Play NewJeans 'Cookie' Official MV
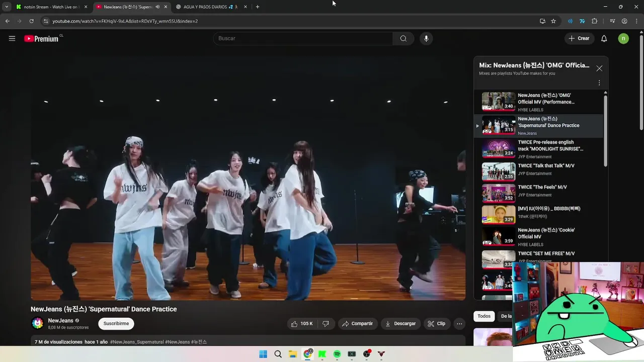The width and height of the screenshot is (644, 362). click(538, 237)
